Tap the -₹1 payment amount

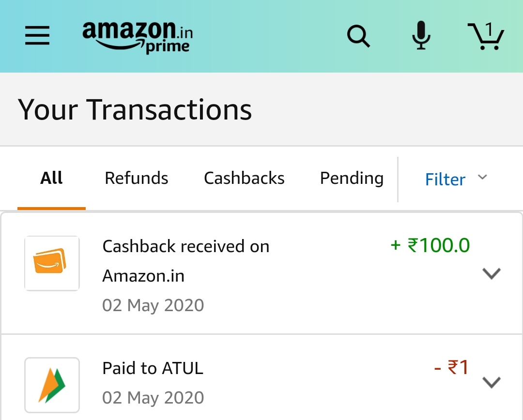click(451, 368)
